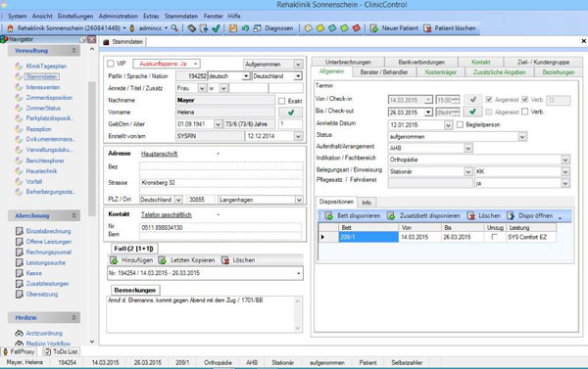
Task: Click the home icon beside Rehaklinik Sonnenschein
Action: point(11,28)
